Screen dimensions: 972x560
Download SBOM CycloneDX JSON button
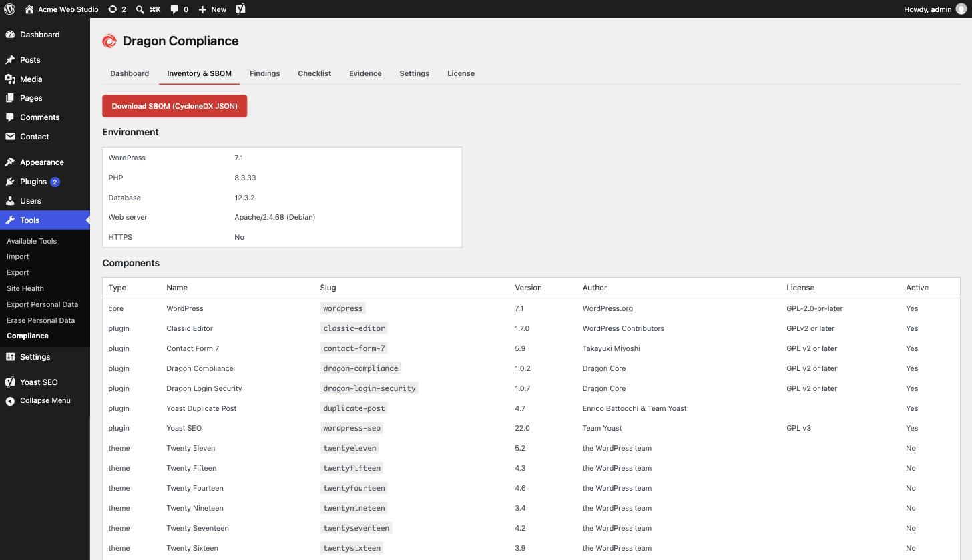[x=174, y=106]
